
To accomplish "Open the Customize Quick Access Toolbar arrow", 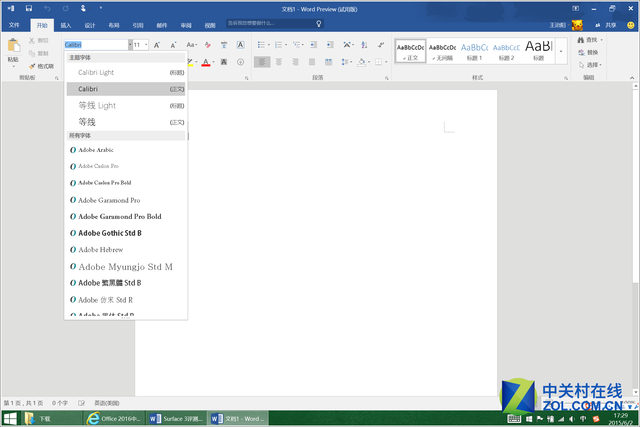I will 100,9.
